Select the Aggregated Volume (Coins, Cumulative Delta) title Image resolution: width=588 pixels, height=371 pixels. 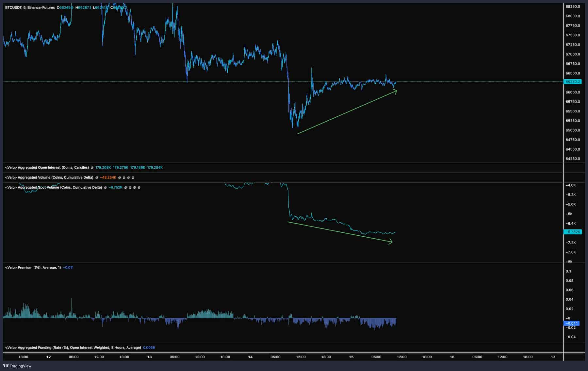tap(49, 177)
